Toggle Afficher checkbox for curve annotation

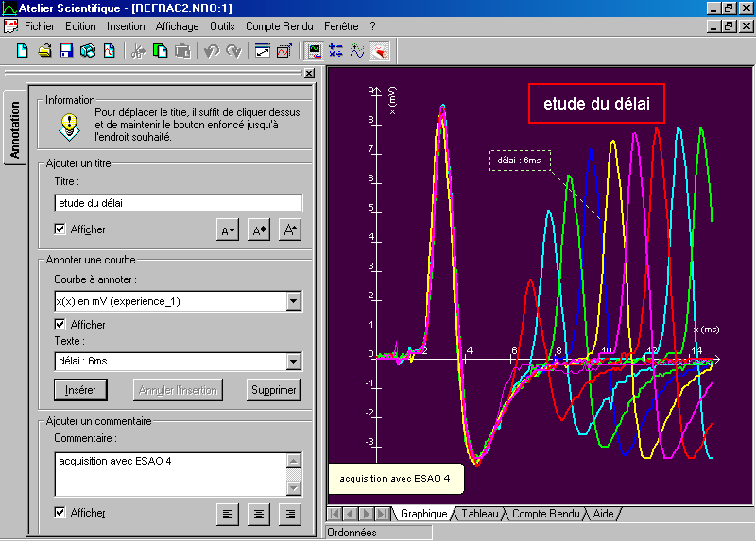[60, 324]
